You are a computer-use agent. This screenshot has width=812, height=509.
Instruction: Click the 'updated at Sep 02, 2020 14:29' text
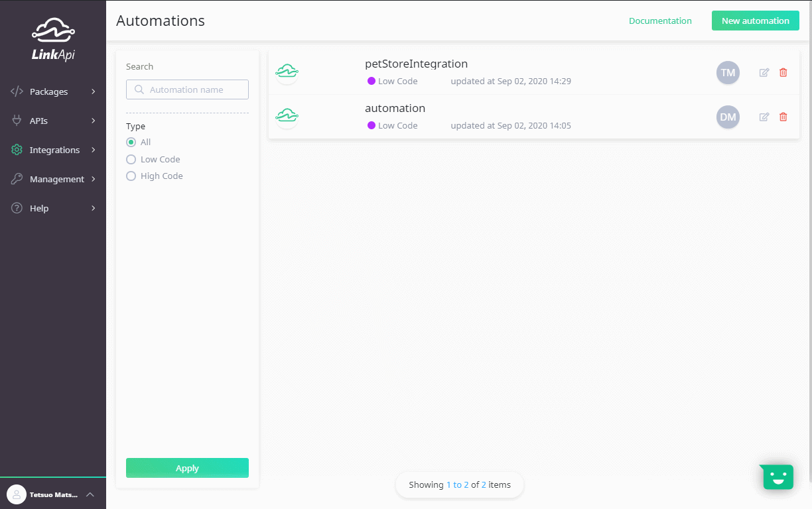tap(511, 82)
